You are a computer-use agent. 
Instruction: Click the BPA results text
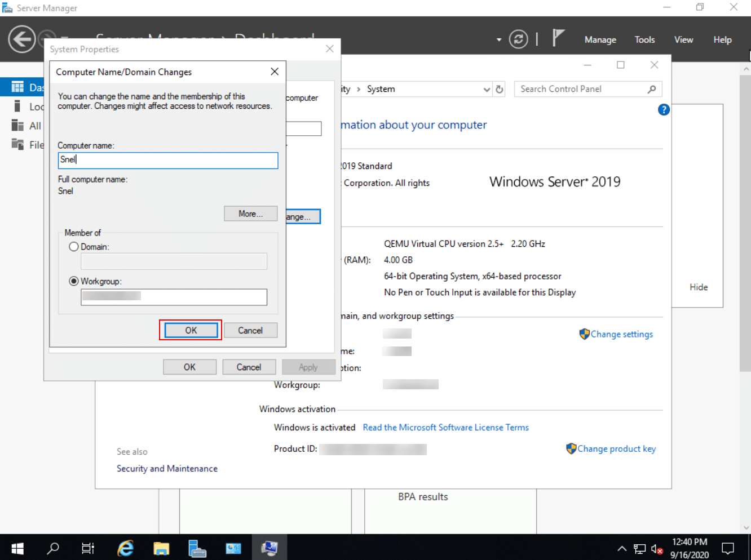click(x=423, y=497)
